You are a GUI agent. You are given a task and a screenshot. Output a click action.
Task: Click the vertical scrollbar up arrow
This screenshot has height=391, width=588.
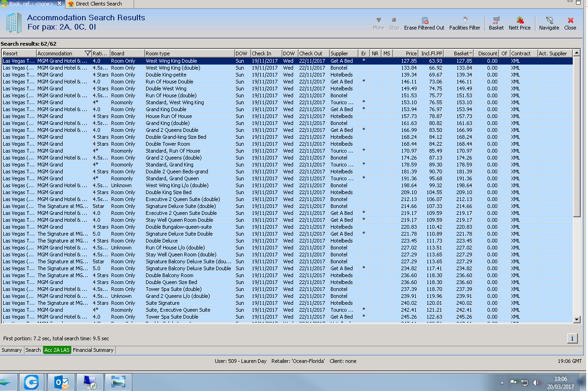pyautogui.click(x=576, y=53)
